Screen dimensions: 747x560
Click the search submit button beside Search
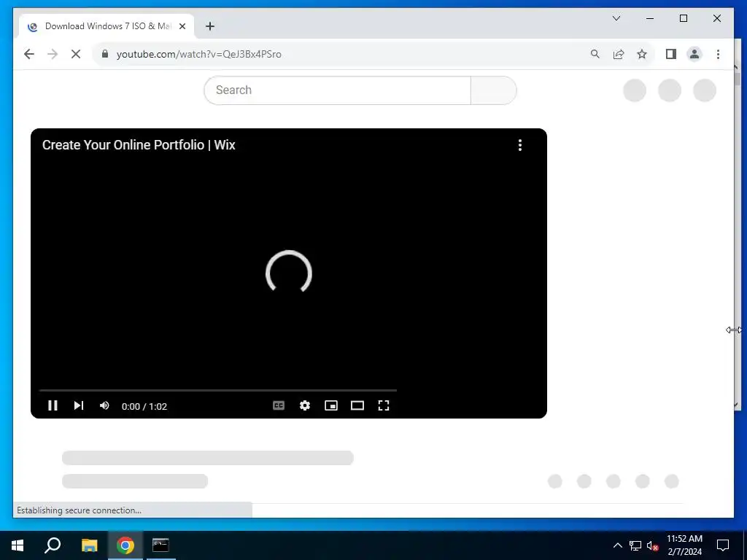coord(494,90)
